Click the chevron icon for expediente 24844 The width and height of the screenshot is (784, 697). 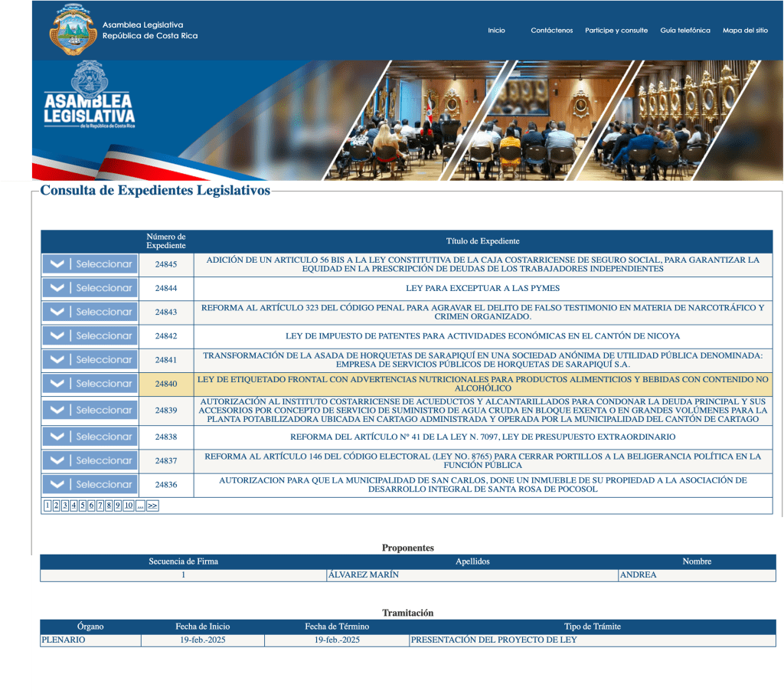pos(57,288)
